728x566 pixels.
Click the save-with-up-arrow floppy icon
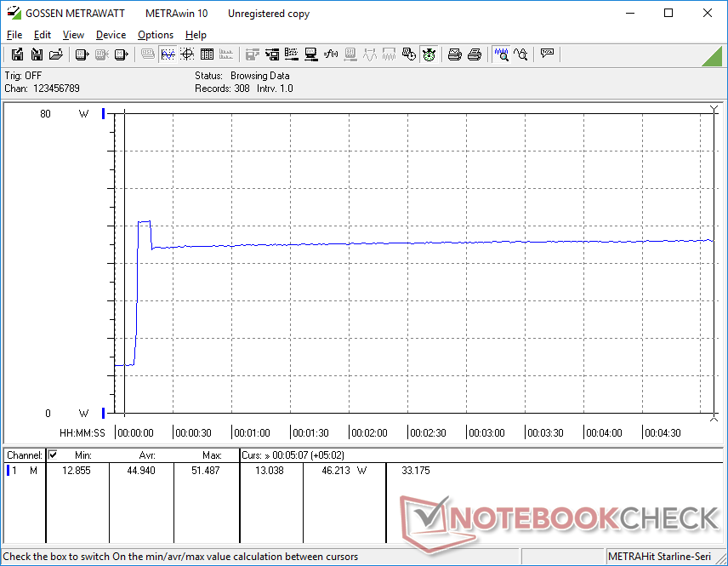[x=17, y=54]
